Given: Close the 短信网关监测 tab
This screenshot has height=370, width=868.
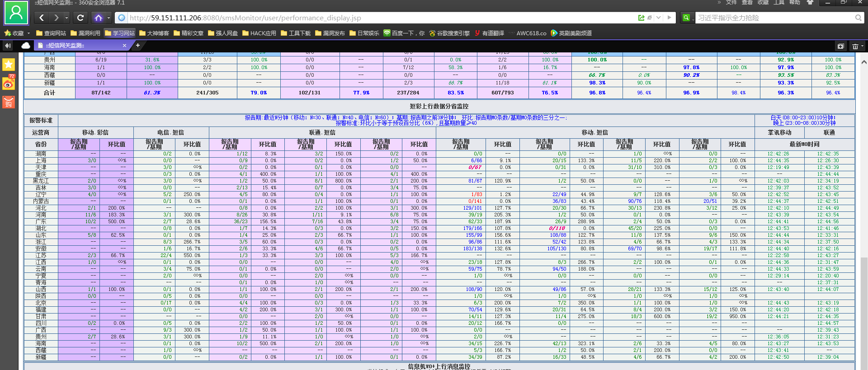Looking at the screenshot, I should coord(124,45).
